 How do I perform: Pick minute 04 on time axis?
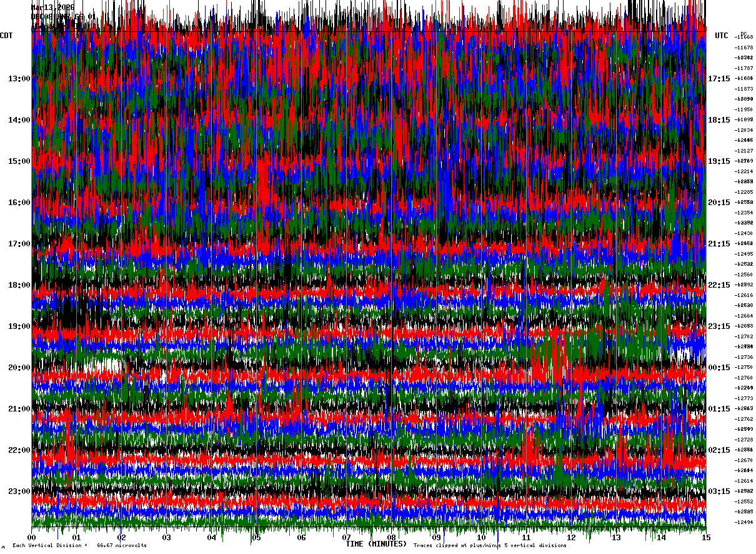pyautogui.click(x=212, y=537)
